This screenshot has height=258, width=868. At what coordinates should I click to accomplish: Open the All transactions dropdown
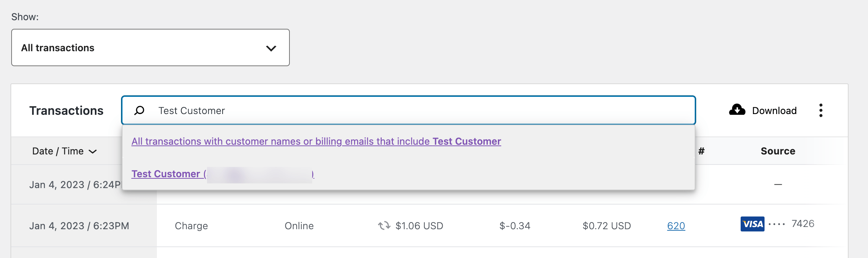coord(151,47)
